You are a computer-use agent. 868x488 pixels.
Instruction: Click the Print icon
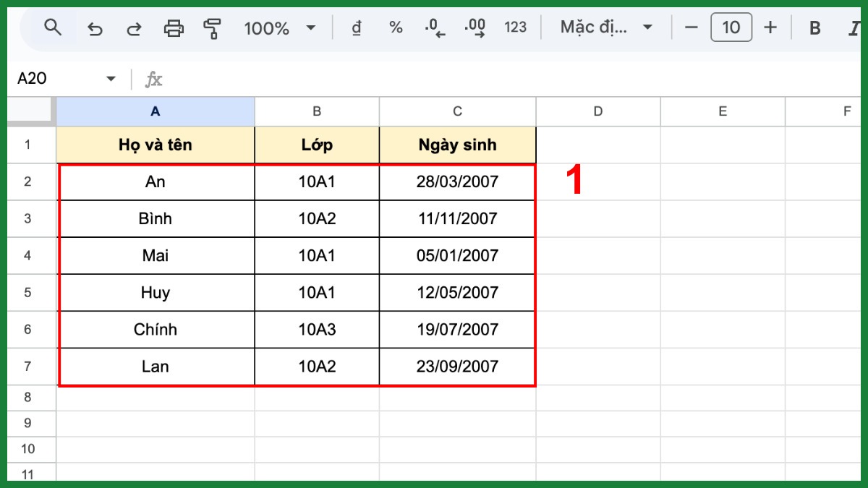173,27
